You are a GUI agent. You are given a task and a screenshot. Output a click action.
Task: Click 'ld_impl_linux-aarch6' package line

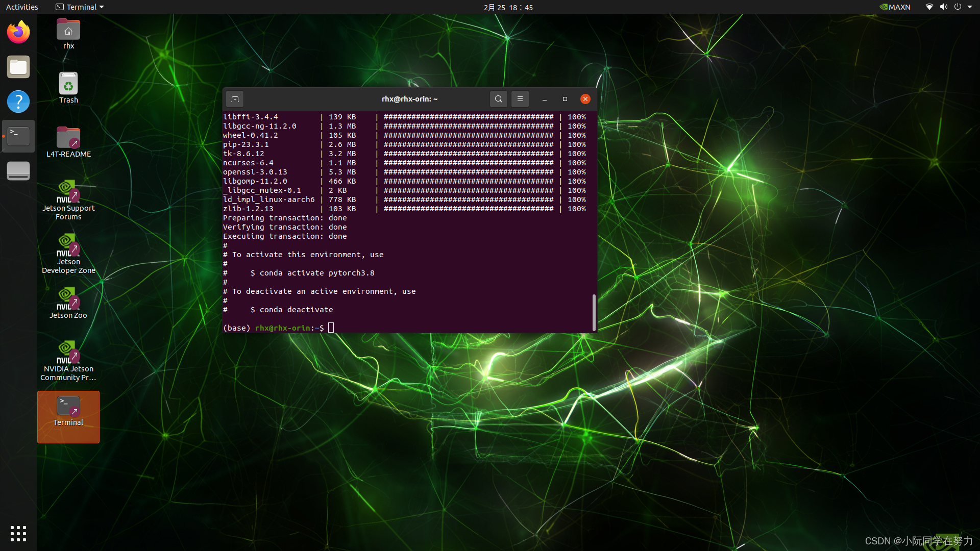pos(404,199)
